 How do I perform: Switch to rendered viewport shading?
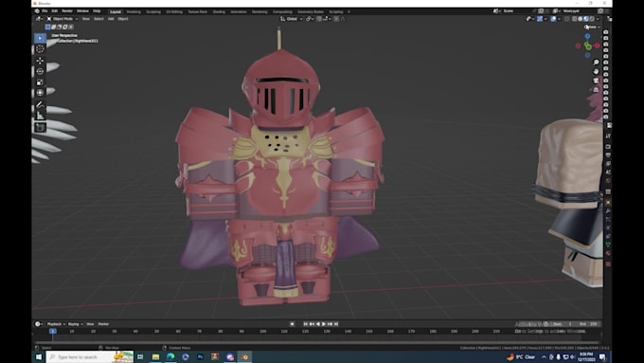click(592, 19)
